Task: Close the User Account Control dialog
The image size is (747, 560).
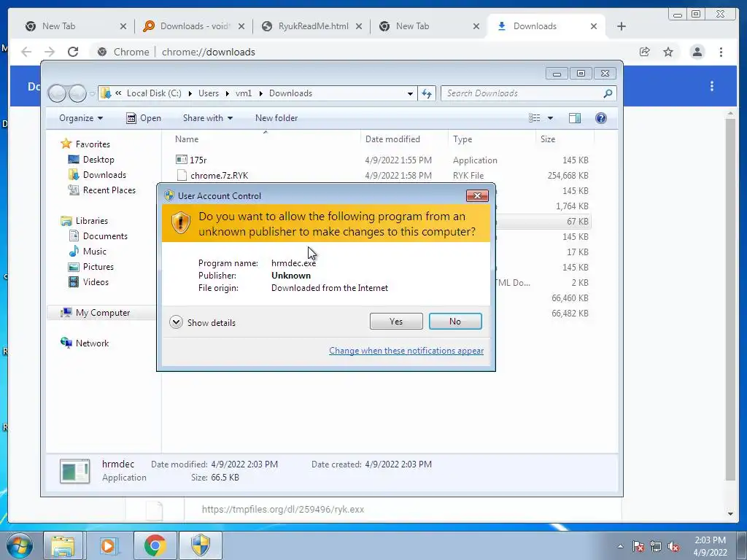Action: point(477,195)
